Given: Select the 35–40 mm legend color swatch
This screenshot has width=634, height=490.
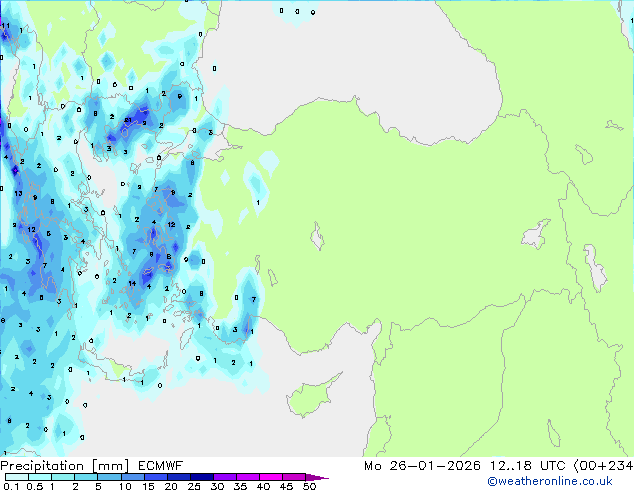Looking at the screenshot, I should (247, 477).
